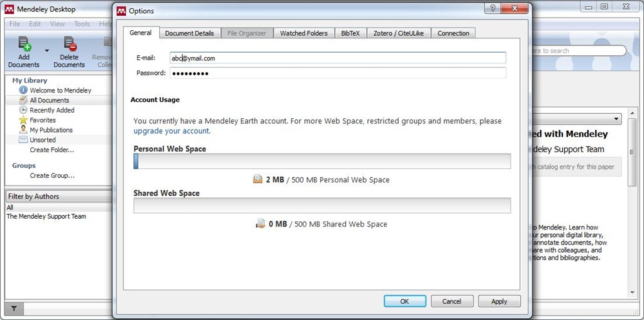The height and width of the screenshot is (320, 644).
Task: Click the search box in Mendeley Desktop
Action: 579,50
